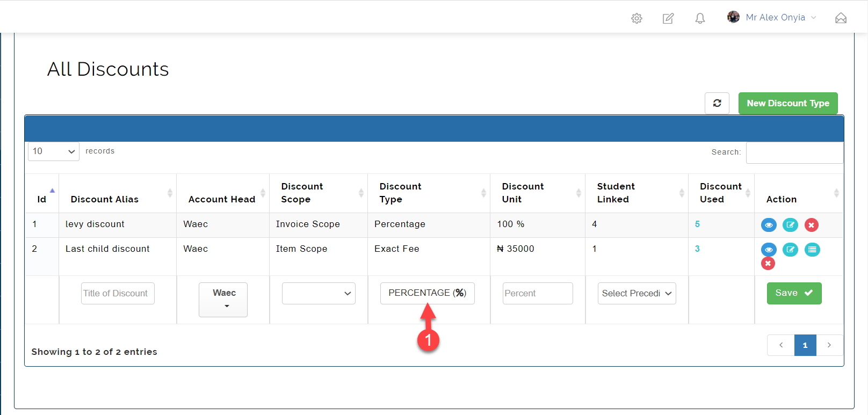Sort by the Discount Used column
868x415 pixels.
(x=721, y=193)
